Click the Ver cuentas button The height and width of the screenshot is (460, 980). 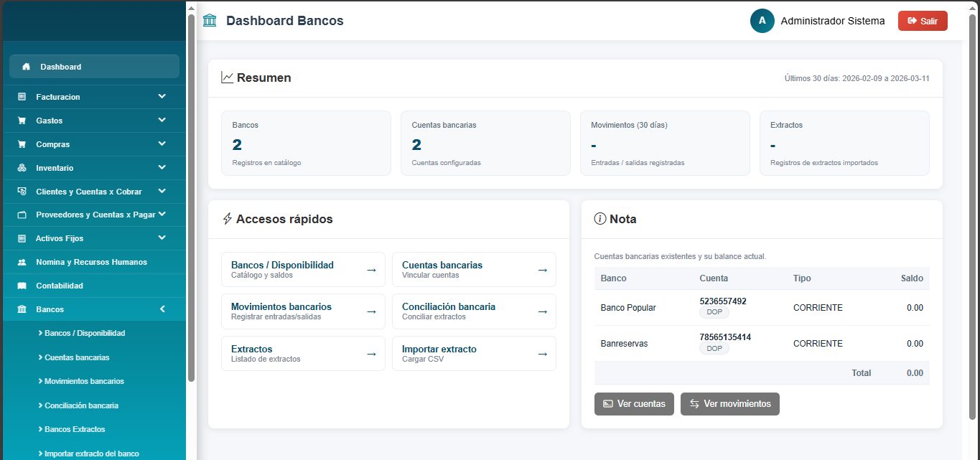(634, 404)
